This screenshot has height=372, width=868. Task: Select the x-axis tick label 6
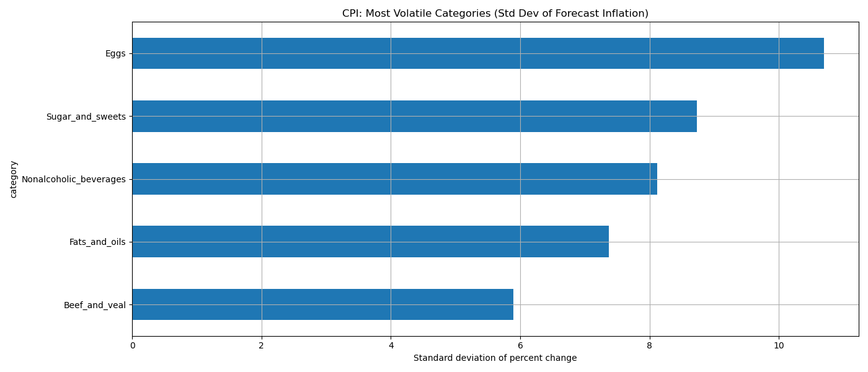(520, 346)
